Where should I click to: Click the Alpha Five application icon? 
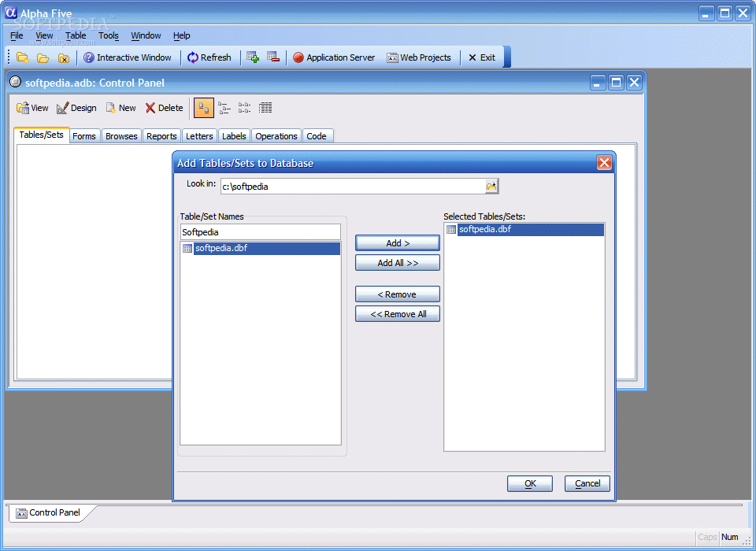(11, 13)
